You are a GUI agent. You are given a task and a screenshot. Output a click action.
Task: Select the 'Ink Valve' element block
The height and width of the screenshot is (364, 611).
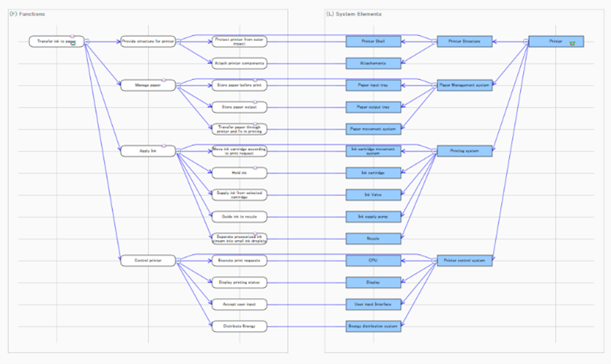click(373, 195)
